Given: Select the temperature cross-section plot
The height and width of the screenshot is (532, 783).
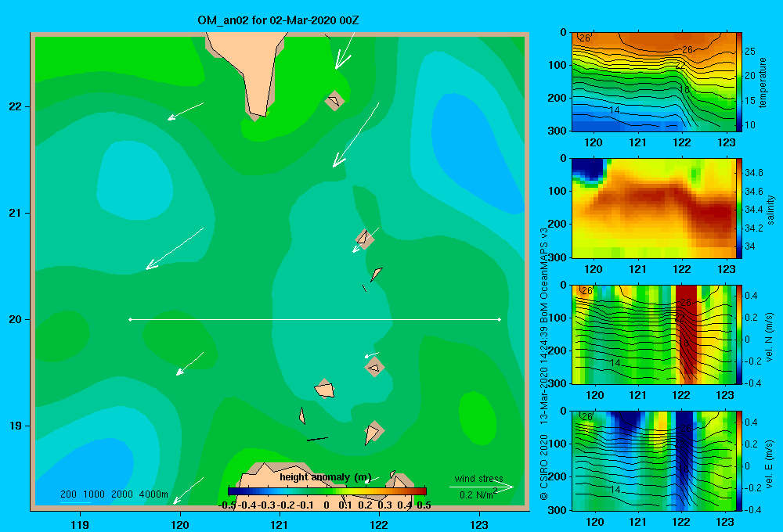Looking at the screenshot, I should tap(654, 82).
